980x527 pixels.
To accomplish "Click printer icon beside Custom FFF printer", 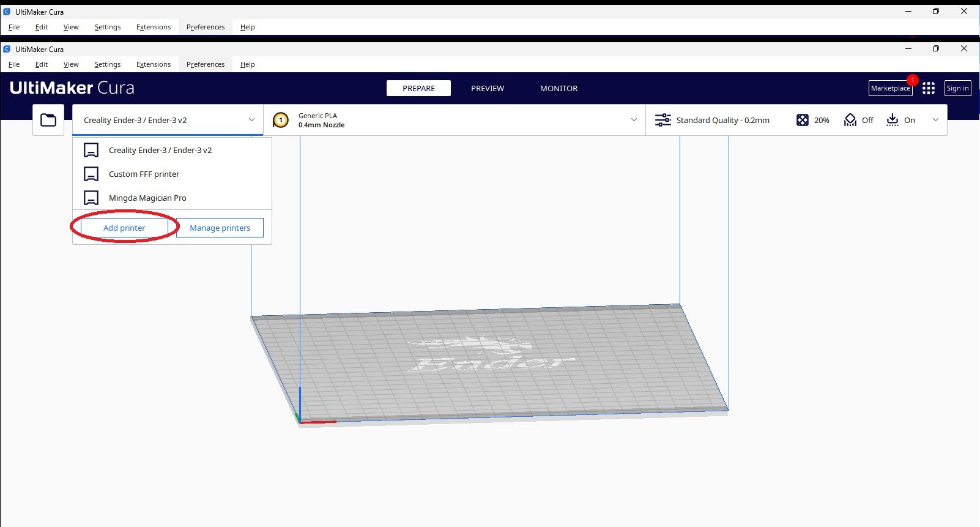I will tap(91, 174).
